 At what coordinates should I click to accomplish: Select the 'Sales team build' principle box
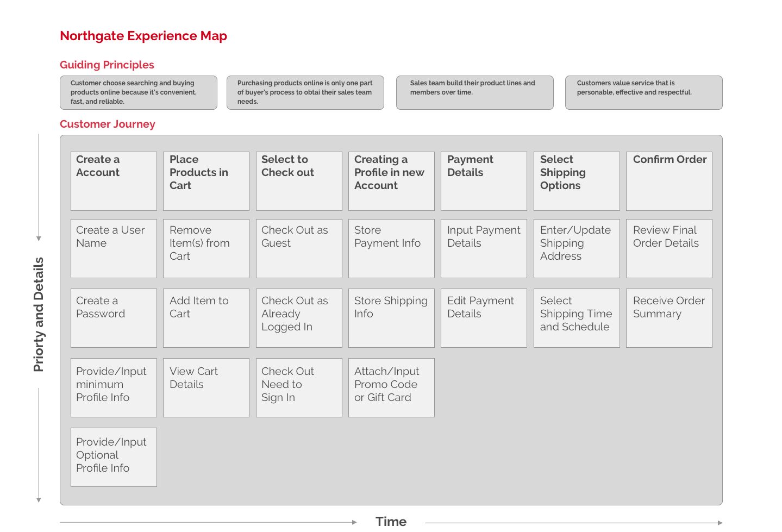475,92
